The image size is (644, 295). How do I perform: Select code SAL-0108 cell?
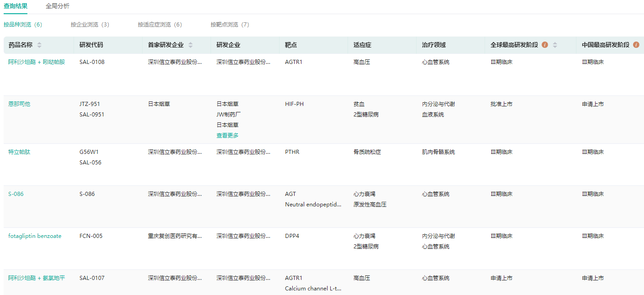[x=92, y=62]
